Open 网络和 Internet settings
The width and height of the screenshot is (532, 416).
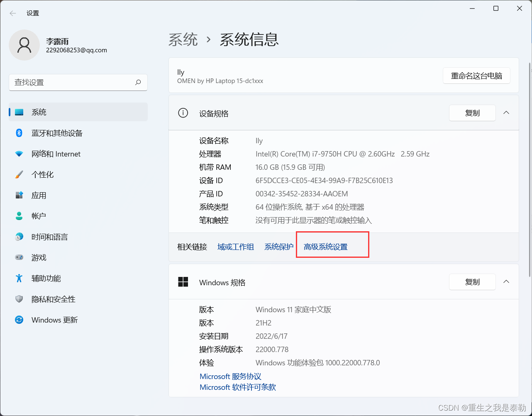[x=78, y=154]
